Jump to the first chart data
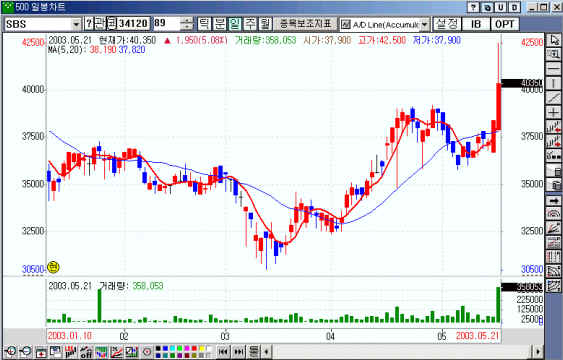The height and width of the screenshot is (360, 563). point(223,352)
